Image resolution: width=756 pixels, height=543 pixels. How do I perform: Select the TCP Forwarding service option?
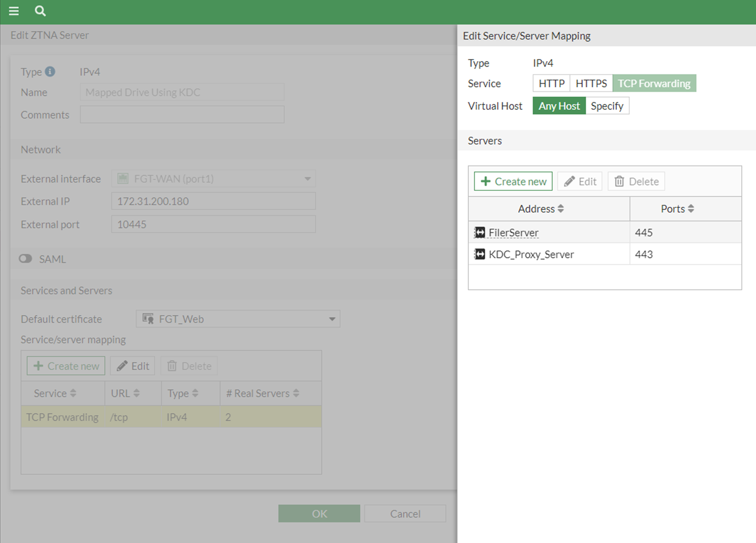(x=654, y=83)
